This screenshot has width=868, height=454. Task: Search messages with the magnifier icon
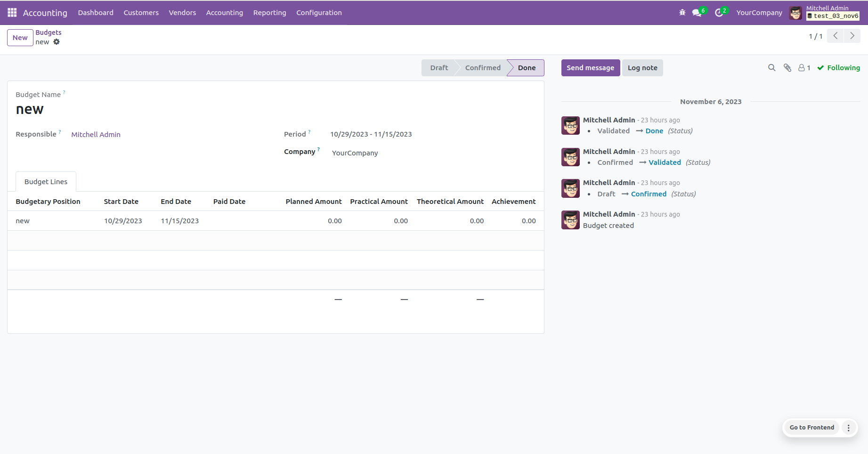[x=771, y=68]
